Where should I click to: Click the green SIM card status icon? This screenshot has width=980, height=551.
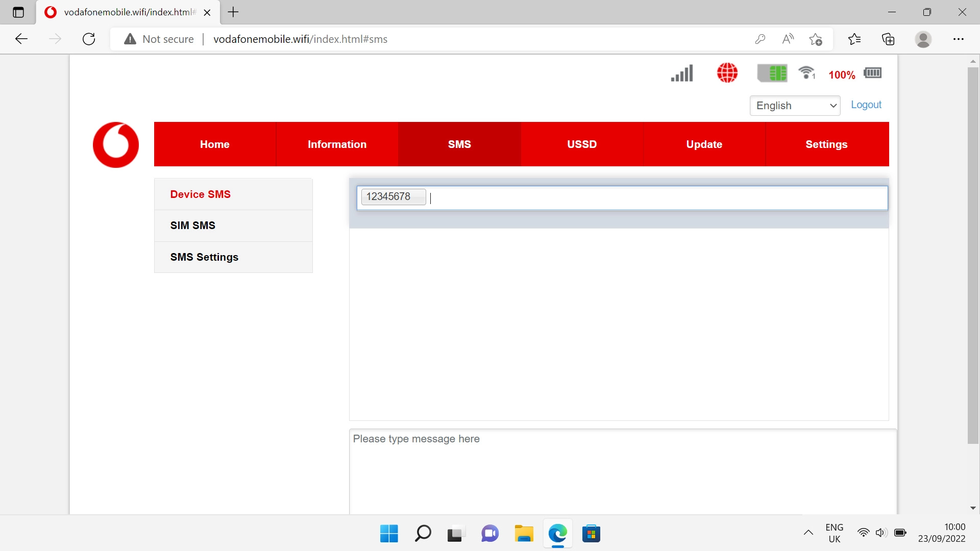tap(772, 73)
